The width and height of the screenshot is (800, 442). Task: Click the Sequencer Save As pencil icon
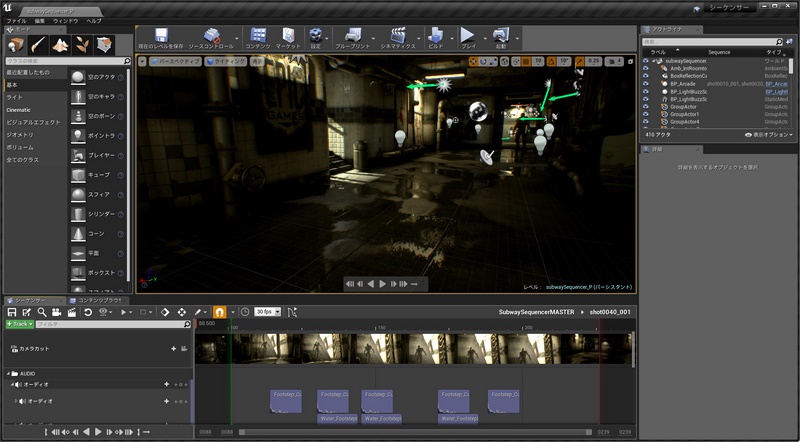coord(27,312)
